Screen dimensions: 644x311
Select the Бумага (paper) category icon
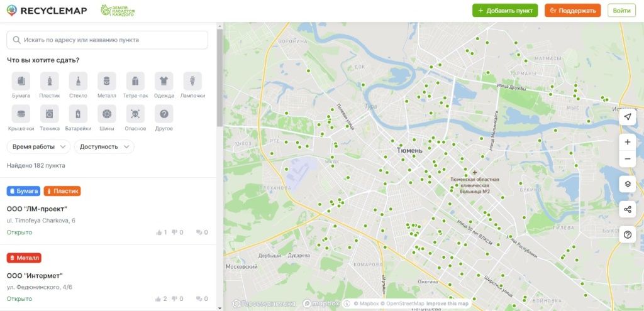pyautogui.click(x=21, y=81)
